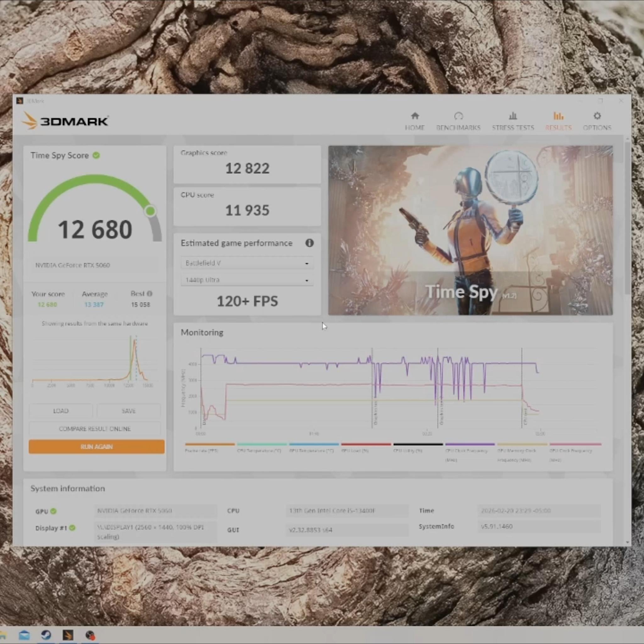Toggle the CPU Utility (%) legend line
Viewport: 644px width, 644px height.
[418, 448]
